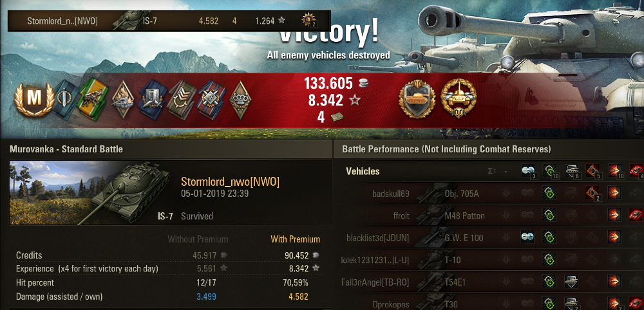Click the badskull69 Obj. 705A row
Screen dimensions: 644x310
click(x=489, y=193)
